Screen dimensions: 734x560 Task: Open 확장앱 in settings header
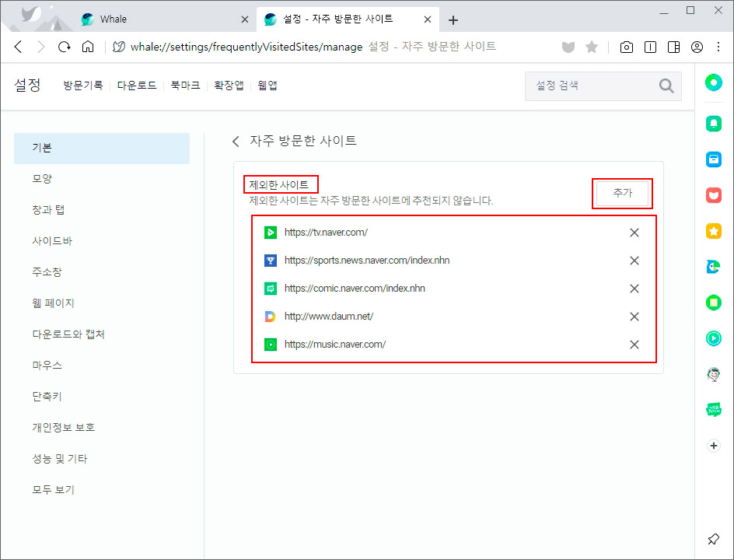[x=229, y=86]
